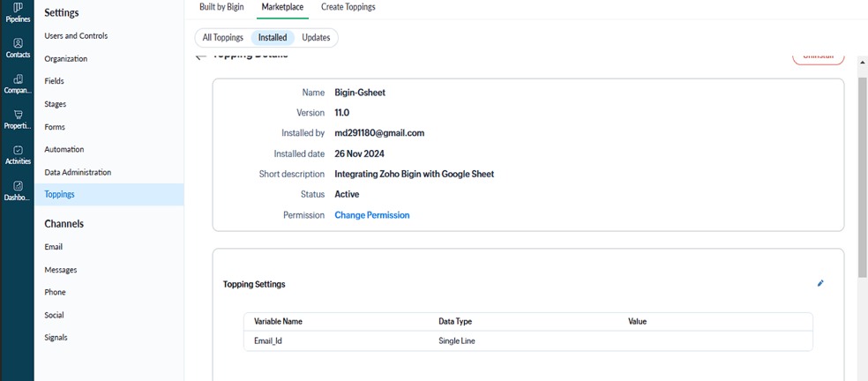The width and height of the screenshot is (868, 381).
Task: Open the Phone channel settings
Action: pos(55,292)
